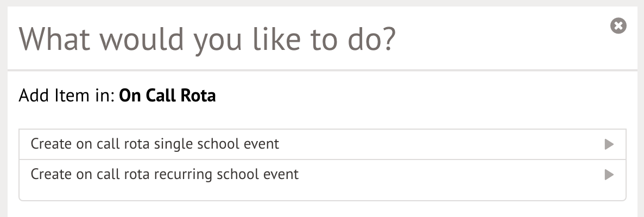
Task: Select 'Create on call rota recurring school event'
Action: click(x=165, y=175)
